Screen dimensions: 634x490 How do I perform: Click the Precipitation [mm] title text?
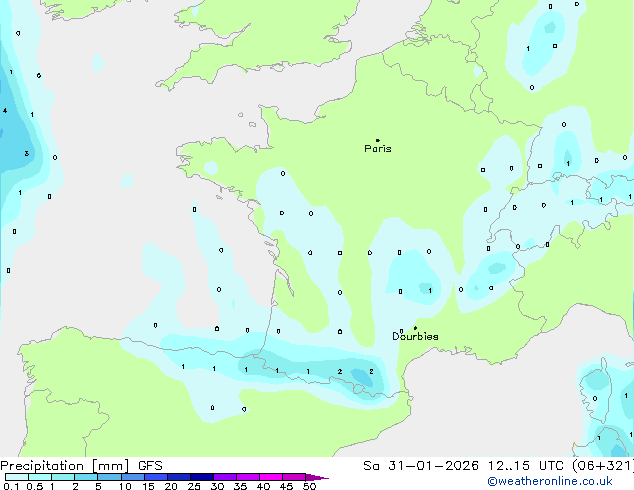pyautogui.click(x=65, y=466)
